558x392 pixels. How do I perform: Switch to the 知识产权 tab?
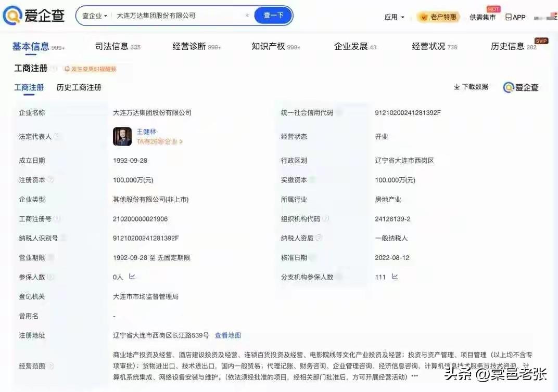pos(275,47)
